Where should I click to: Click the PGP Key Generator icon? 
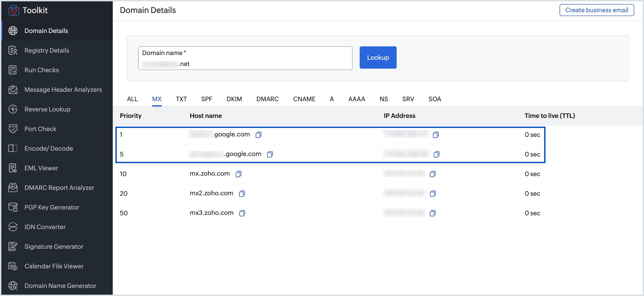click(x=13, y=207)
